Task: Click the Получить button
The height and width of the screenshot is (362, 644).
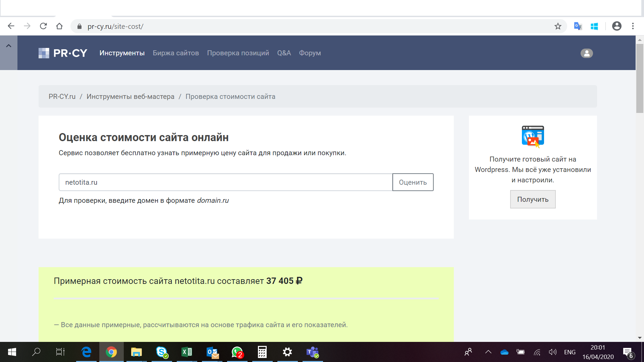Action: point(533,199)
